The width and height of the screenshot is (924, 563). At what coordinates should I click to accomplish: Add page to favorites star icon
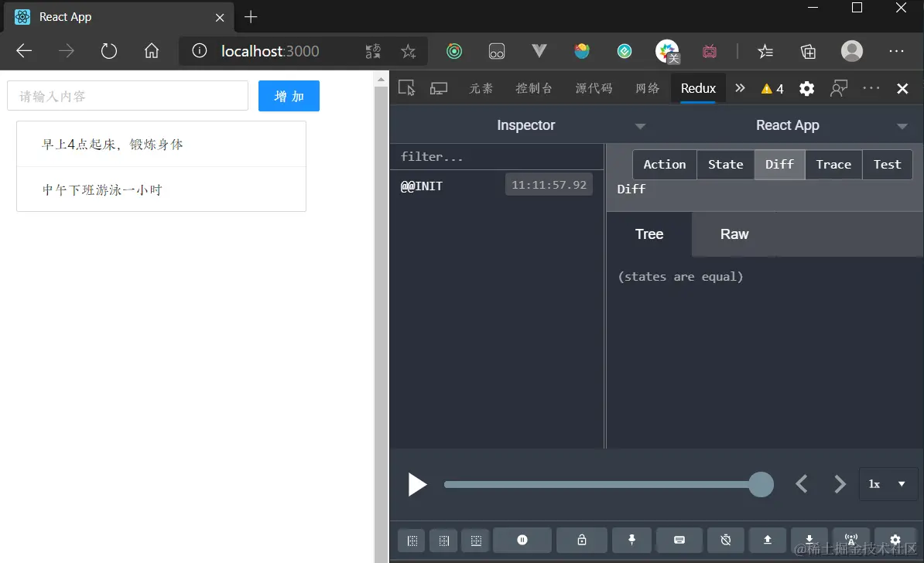tap(409, 51)
